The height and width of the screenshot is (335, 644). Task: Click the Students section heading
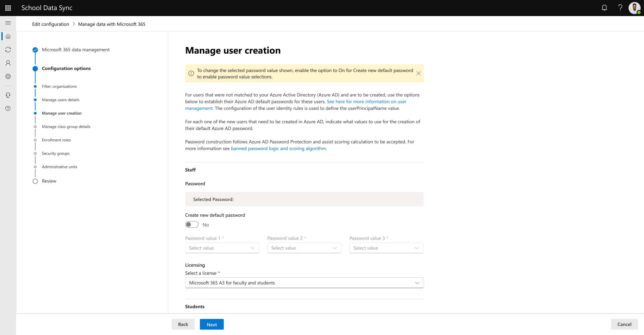coord(195,307)
